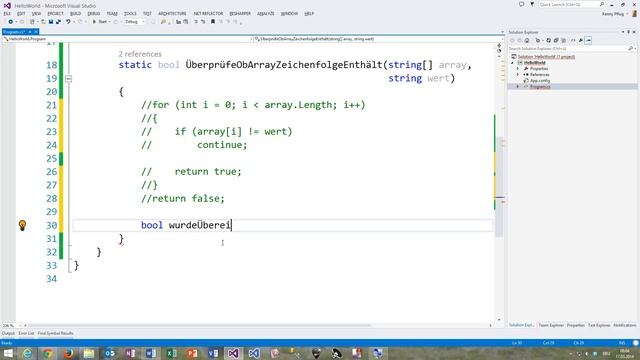Select Solution 'HelloWorld' node
The width and height of the screenshot is (640, 360).
pos(546,57)
